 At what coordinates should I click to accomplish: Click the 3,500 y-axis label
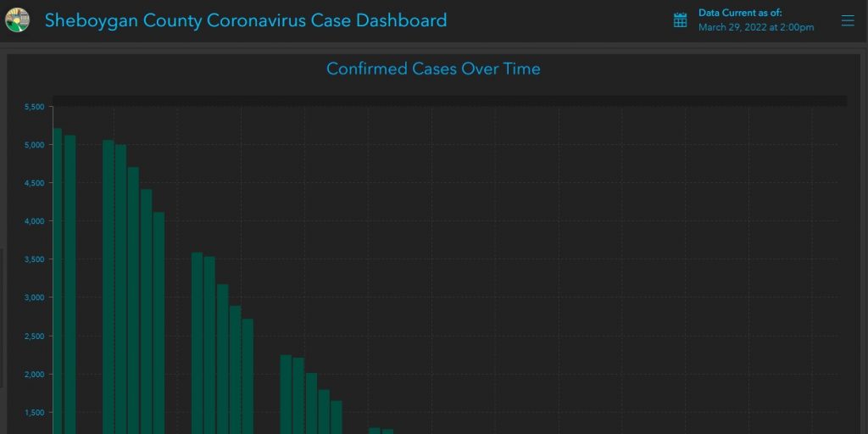pos(34,259)
